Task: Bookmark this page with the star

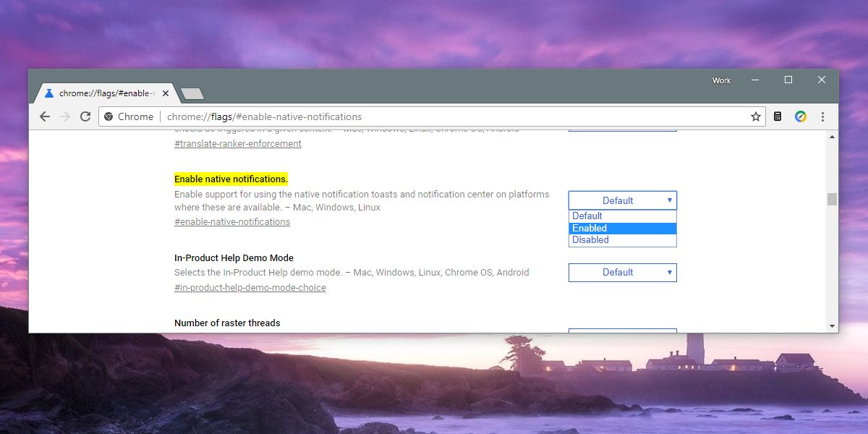Action: [756, 116]
